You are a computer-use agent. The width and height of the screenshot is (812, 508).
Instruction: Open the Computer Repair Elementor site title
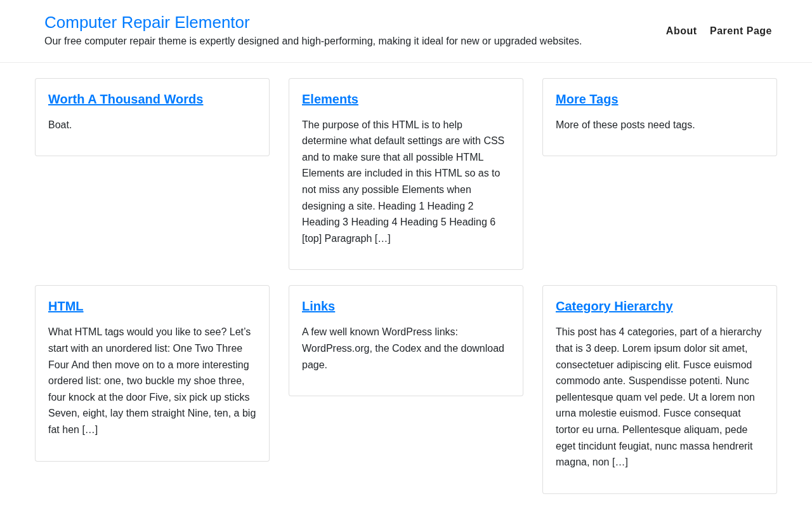click(147, 22)
